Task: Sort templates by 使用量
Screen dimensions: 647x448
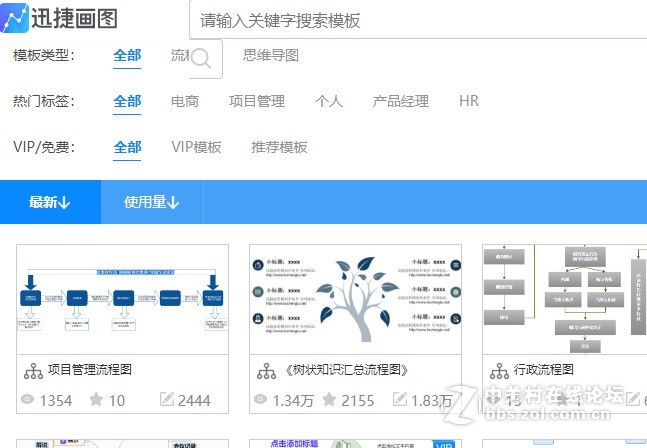Action: click(152, 202)
